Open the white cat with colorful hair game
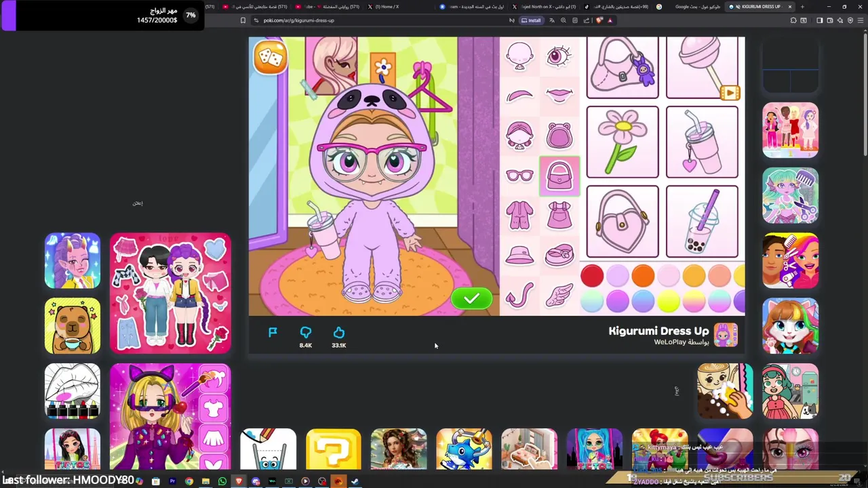The width and height of the screenshot is (868, 488). point(790,326)
